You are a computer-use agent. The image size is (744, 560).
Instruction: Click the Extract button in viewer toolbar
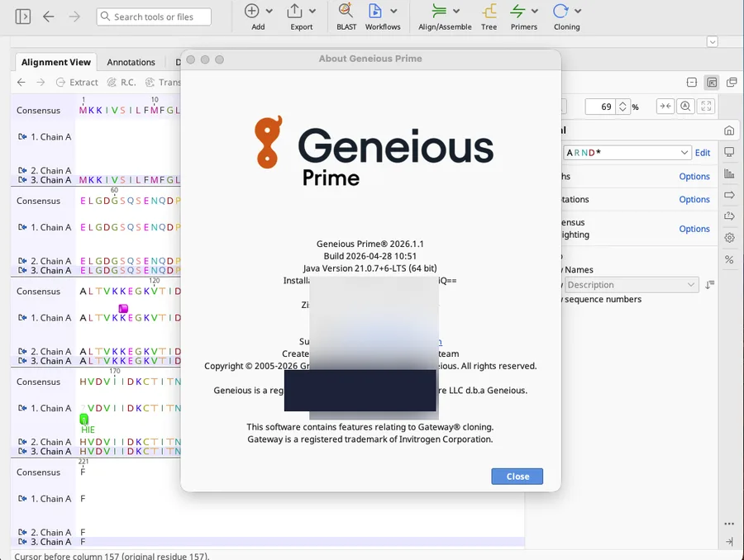(77, 83)
